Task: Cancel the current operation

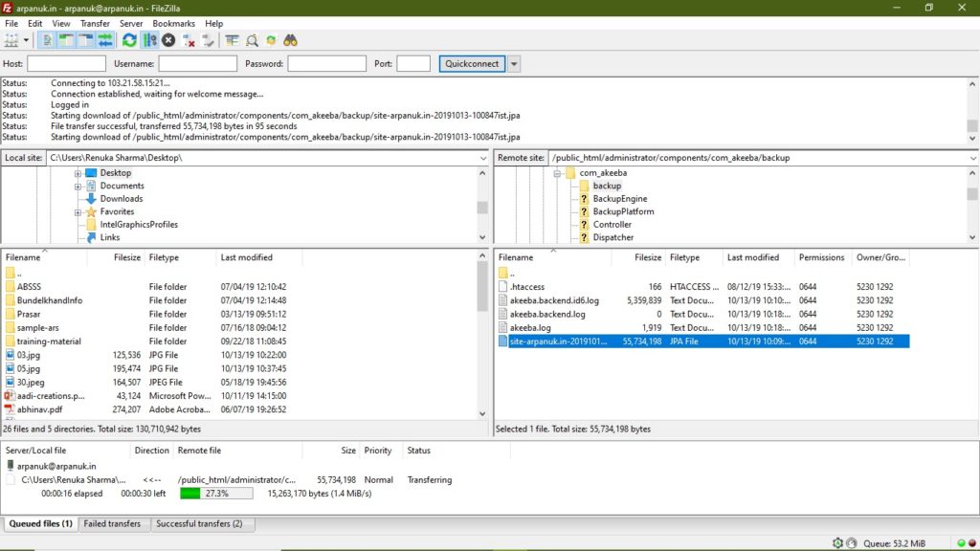Action: click(x=168, y=40)
